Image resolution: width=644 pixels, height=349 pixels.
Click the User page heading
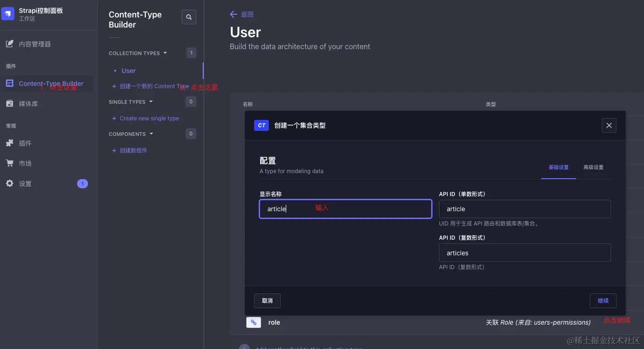245,32
